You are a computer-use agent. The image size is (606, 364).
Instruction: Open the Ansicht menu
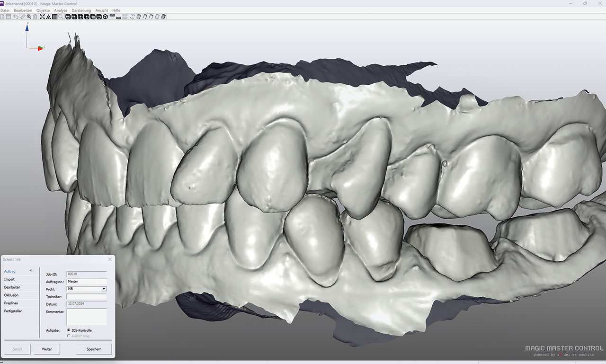click(x=101, y=10)
